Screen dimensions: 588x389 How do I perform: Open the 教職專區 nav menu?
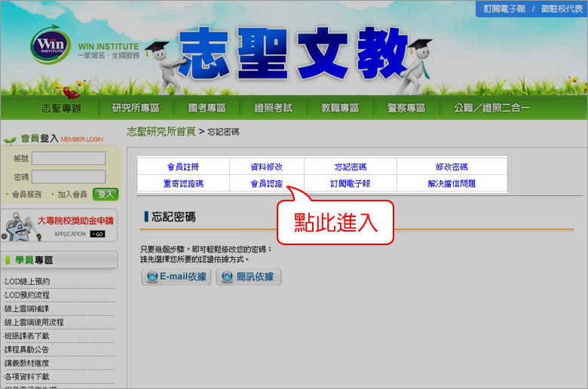pos(340,108)
